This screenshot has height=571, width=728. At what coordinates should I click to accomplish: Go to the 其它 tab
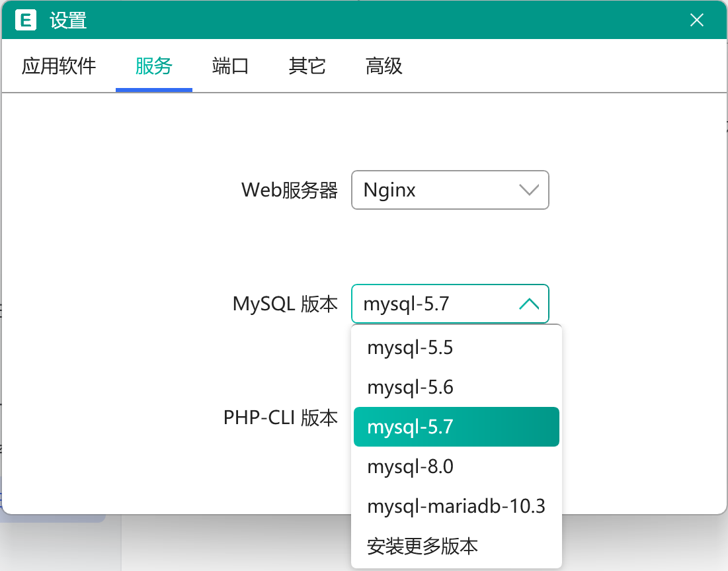[307, 66]
